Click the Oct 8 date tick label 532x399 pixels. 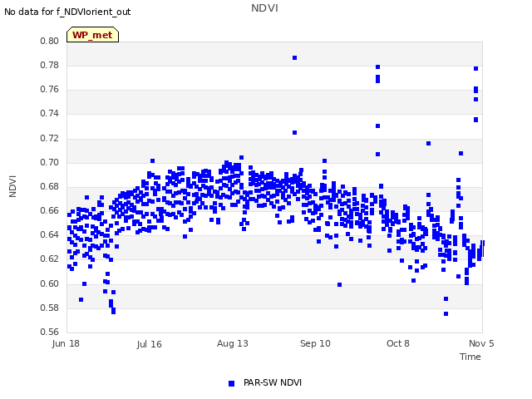398,343
